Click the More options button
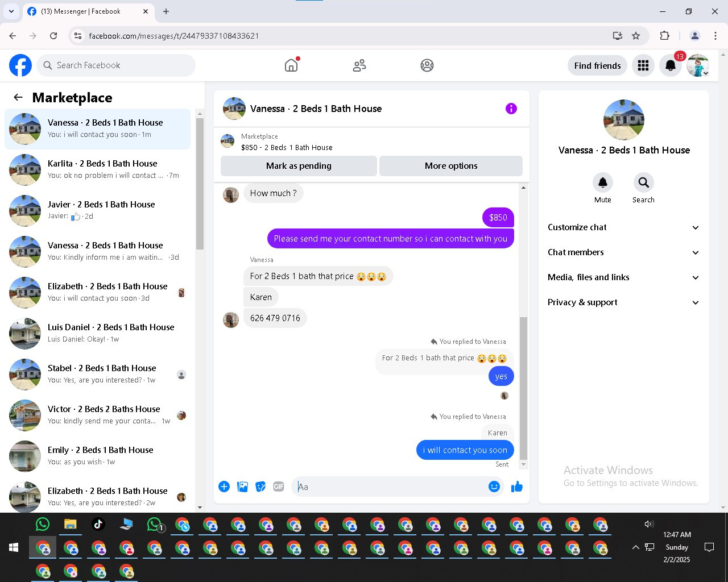This screenshot has height=582, width=728. 451,166
